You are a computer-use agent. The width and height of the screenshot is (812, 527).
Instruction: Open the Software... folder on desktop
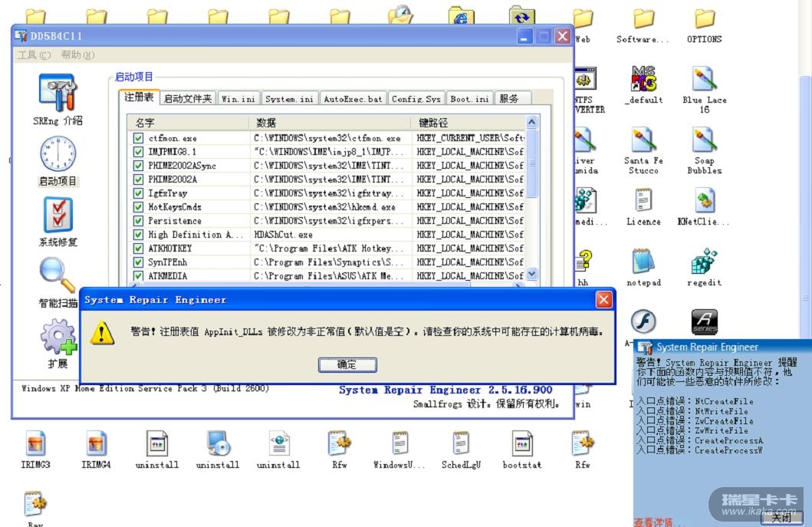(x=643, y=19)
